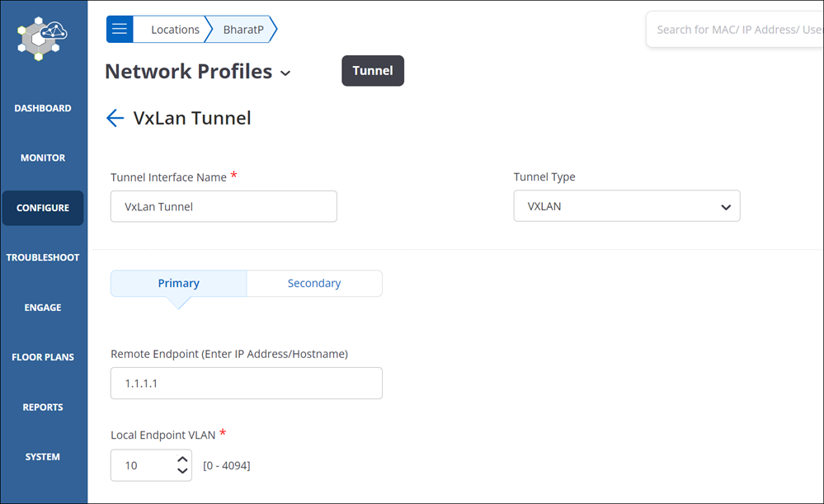Open the Troubleshoot section

[x=43, y=257]
